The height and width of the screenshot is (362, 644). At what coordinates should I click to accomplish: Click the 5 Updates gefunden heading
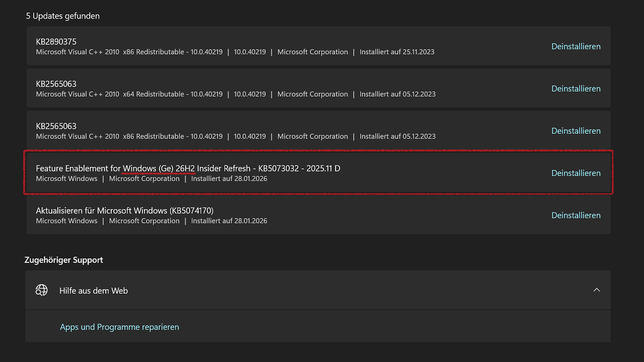[63, 16]
